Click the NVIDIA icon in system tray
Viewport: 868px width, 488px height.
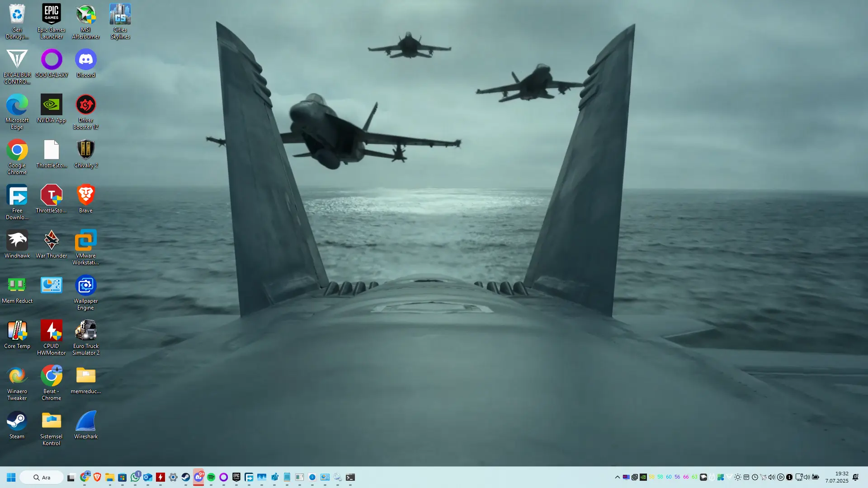tap(643, 477)
